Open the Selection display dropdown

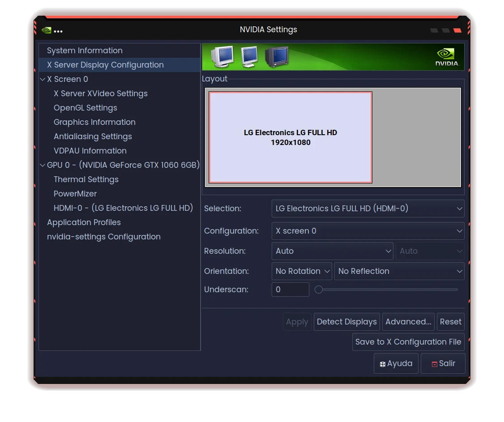[367, 209]
